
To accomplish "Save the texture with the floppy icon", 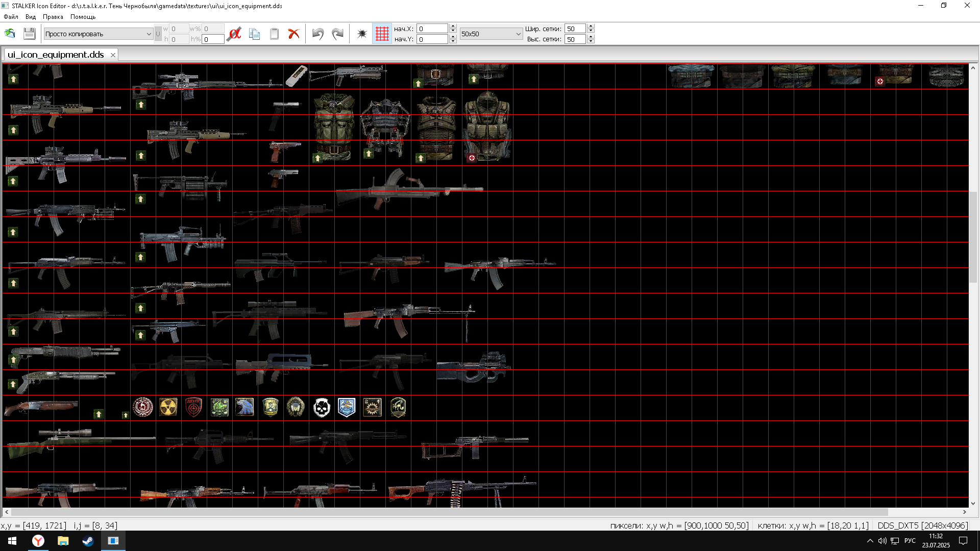I will pyautogui.click(x=30, y=34).
